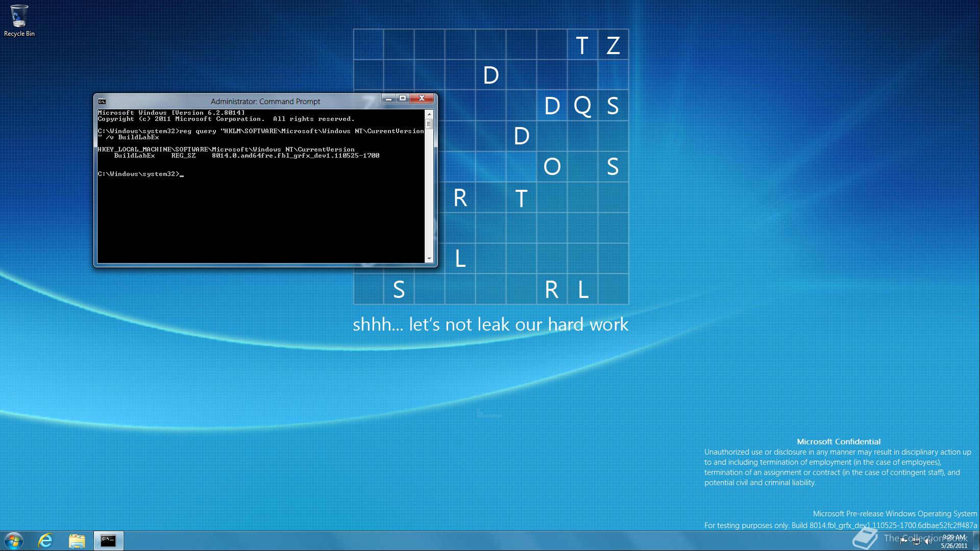Check network status via the tray icon
The height and width of the screenshot is (551, 980).
click(916, 541)
